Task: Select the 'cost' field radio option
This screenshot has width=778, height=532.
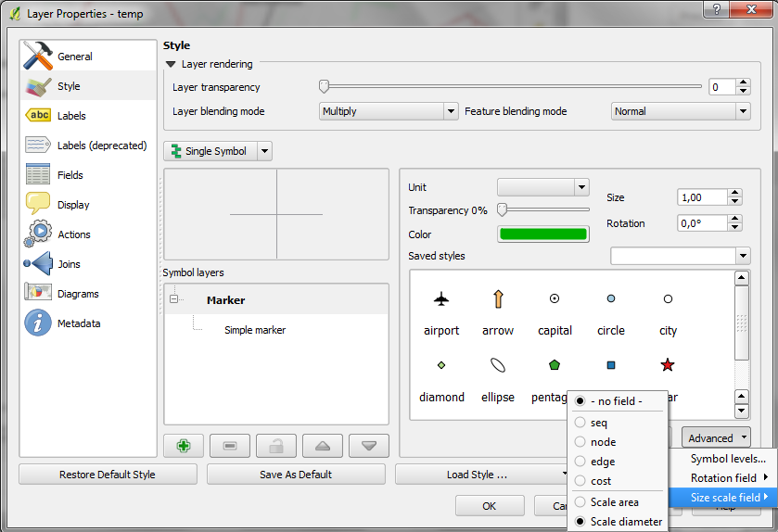Action: point(601,481)
